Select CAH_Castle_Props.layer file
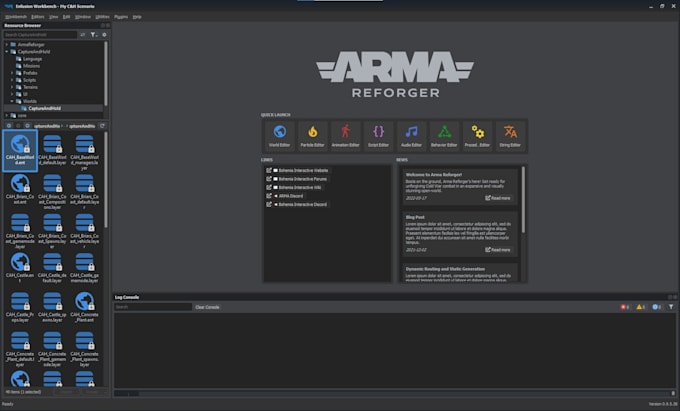This screenshot has height=411, width=680. [x=20, y=307]
